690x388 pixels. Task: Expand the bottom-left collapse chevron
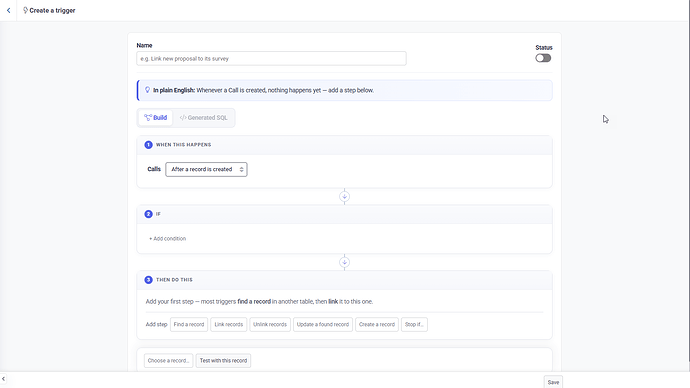pos(3,379)
